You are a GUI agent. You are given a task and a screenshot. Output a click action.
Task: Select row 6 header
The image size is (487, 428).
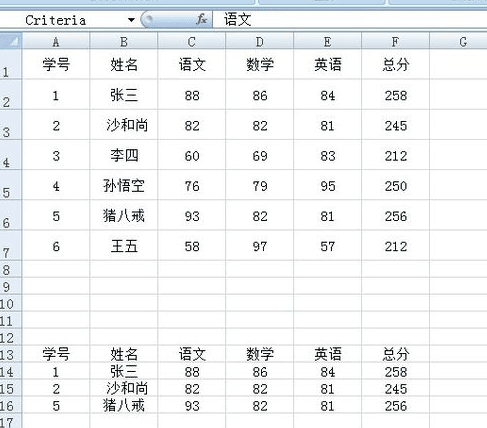click(11, 215)
